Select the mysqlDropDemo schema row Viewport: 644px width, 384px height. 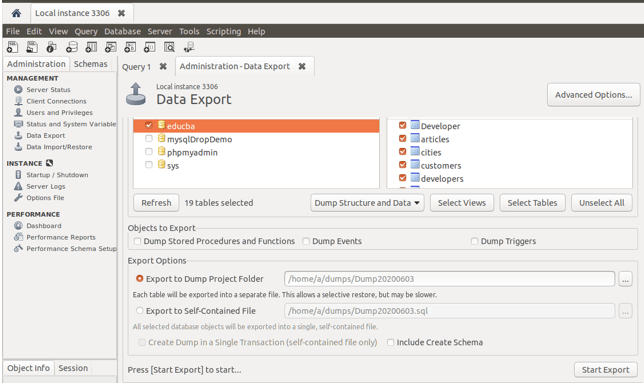(256, 139)
